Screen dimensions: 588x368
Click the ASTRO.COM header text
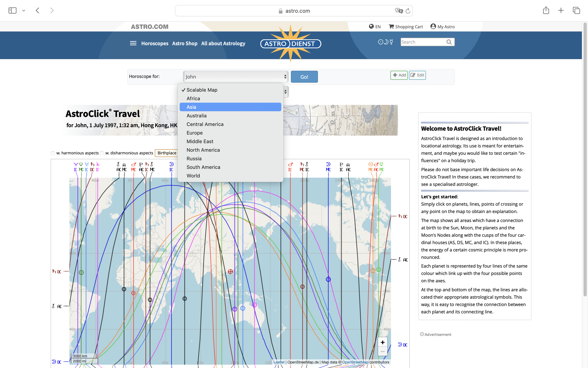pos(150,27)
